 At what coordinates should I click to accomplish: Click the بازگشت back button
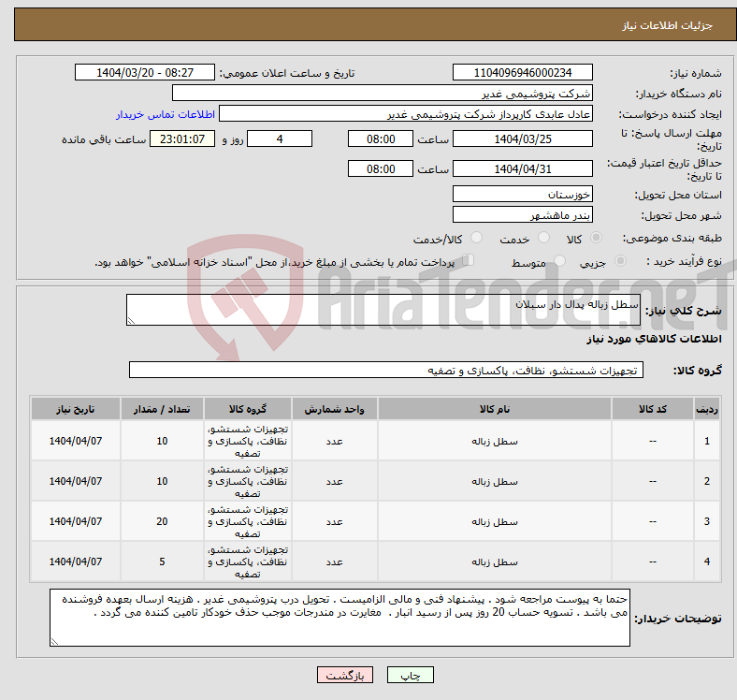[x=345, y=675]
